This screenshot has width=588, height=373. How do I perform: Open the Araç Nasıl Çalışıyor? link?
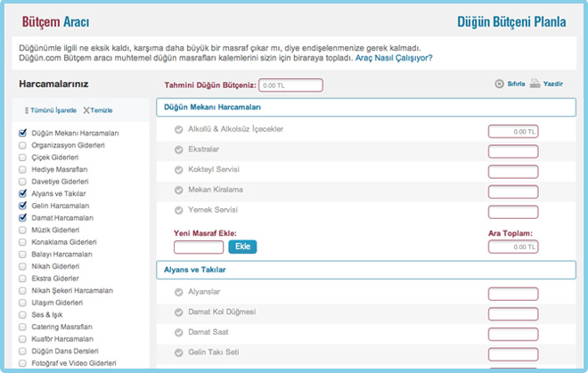(x=395, y=58)
